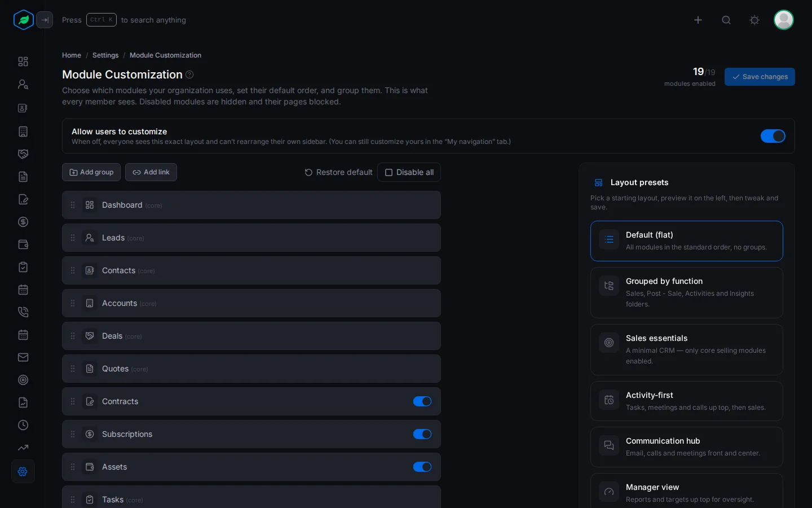Disable the Contracts module toggle
Screen dimensions: 812x508
(422, 401)
